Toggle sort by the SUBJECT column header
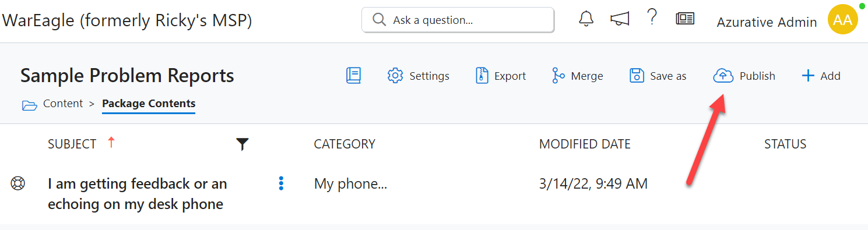Screen dimensions: 868x230 point(72,144)
